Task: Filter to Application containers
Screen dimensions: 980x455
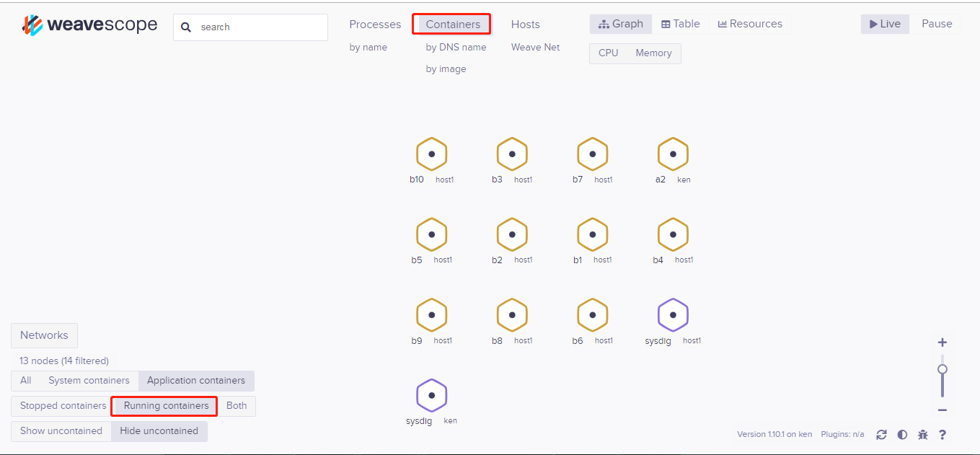Action: (196, 380)
